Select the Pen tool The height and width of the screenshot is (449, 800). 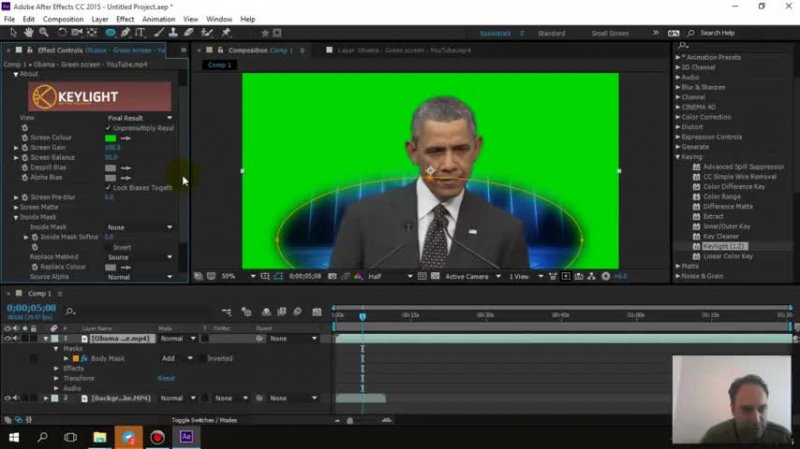pos(126,33)
